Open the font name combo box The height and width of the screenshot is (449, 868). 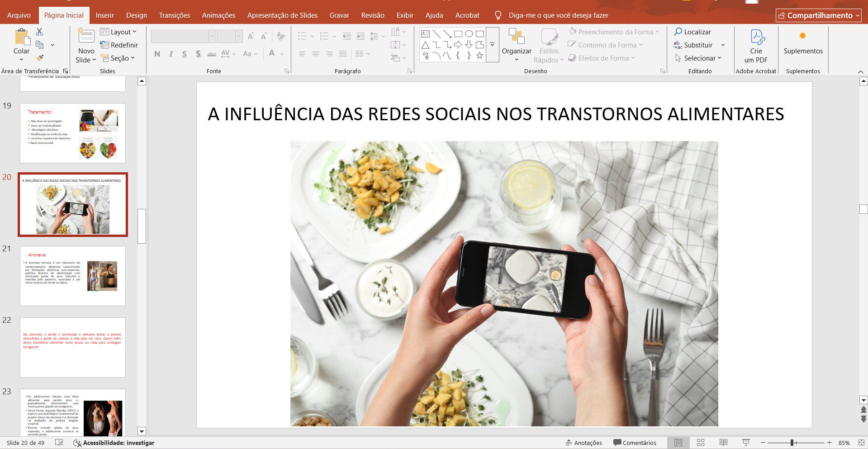[x=183, y=36]
